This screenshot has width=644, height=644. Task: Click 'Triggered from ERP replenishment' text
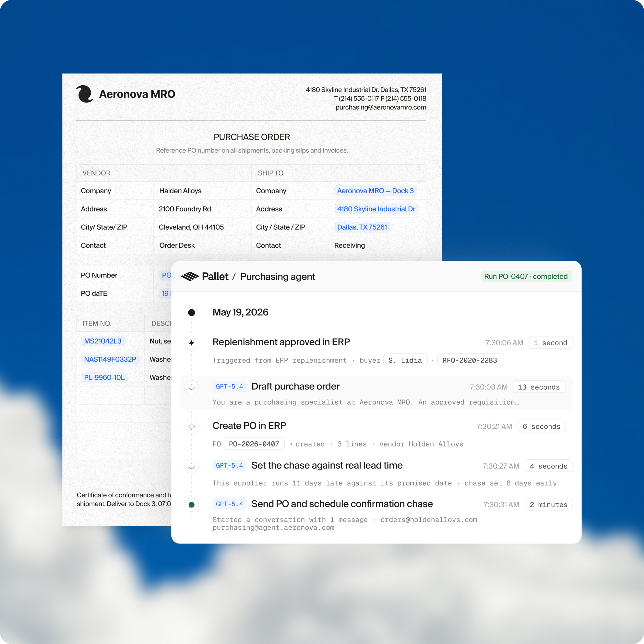280,360
